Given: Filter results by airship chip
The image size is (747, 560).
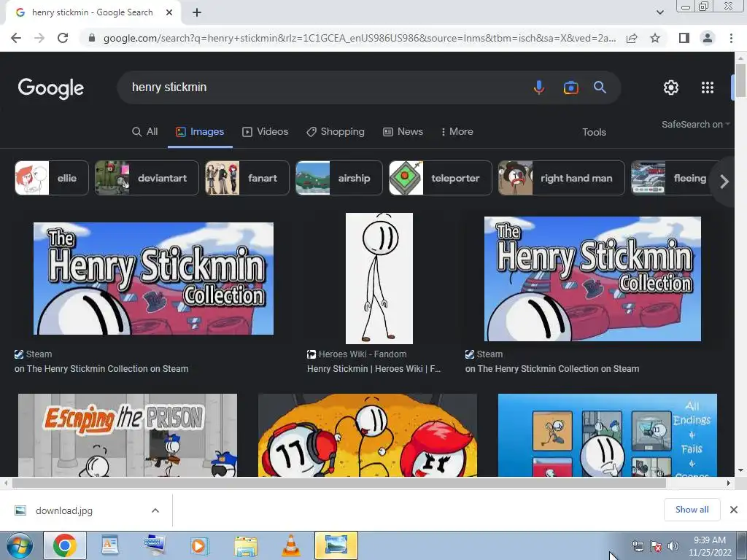Looking at the screenshot, I should pyautogui.click(x=338, y=178).
